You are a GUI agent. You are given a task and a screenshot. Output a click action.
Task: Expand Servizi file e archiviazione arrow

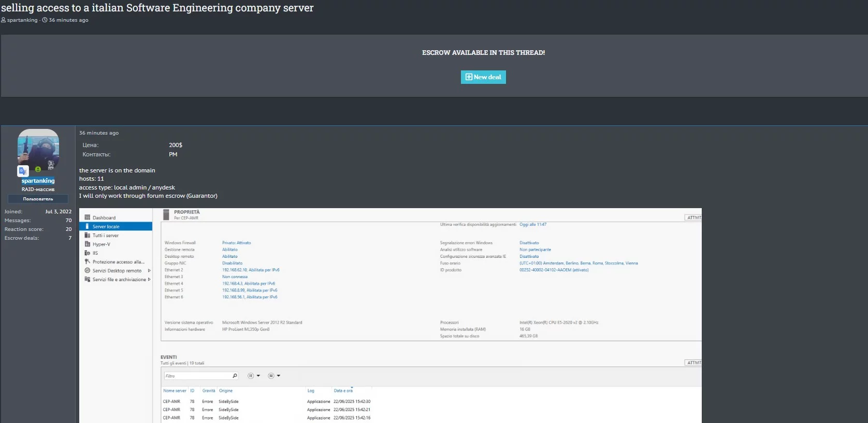149,280
